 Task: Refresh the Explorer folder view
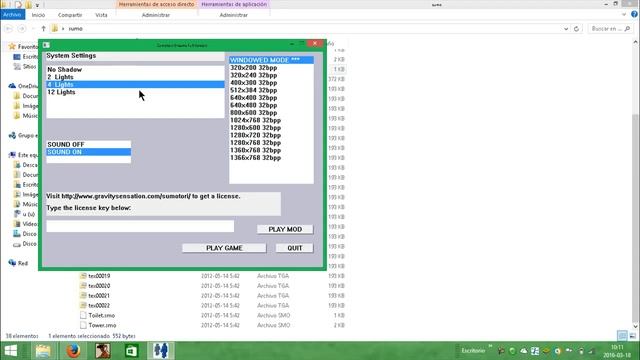(576, 29)
